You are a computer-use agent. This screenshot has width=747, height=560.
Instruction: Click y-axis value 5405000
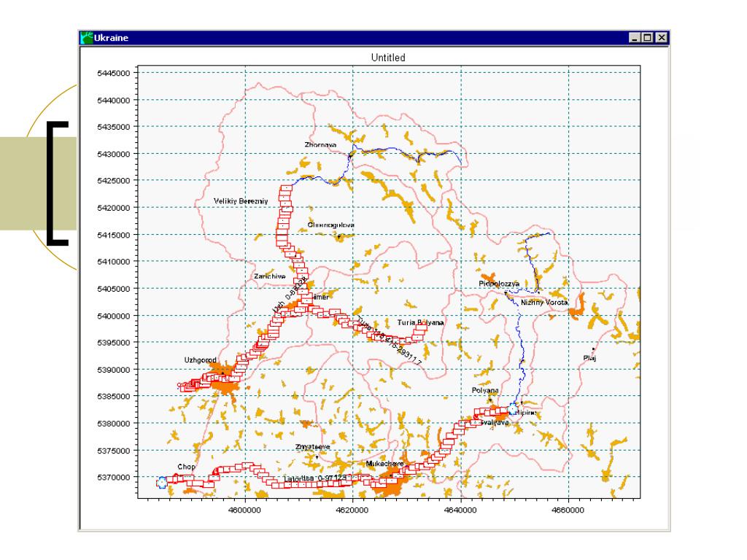coord(113,289)
